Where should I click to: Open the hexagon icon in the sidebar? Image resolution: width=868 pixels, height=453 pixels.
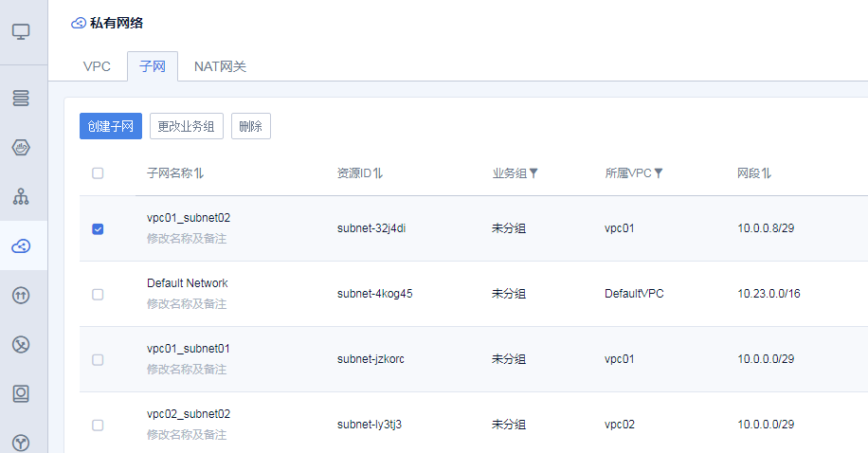click(21, 147)
